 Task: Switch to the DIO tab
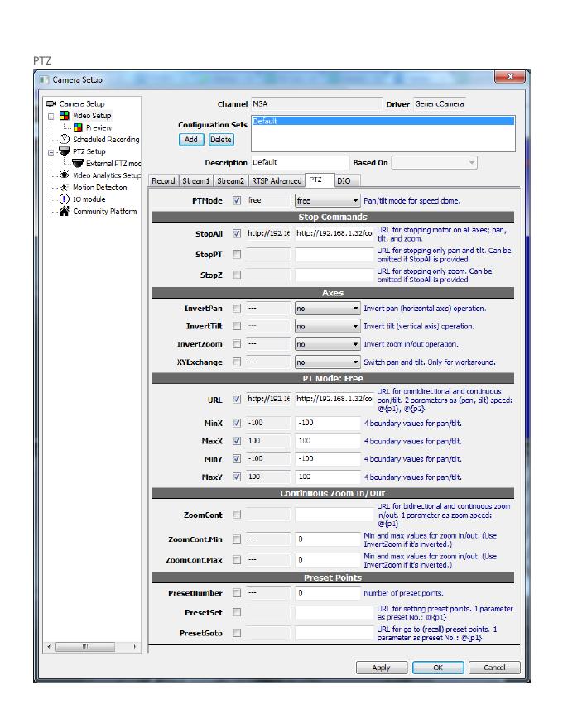pyautogui.click(x=344, y=180)
